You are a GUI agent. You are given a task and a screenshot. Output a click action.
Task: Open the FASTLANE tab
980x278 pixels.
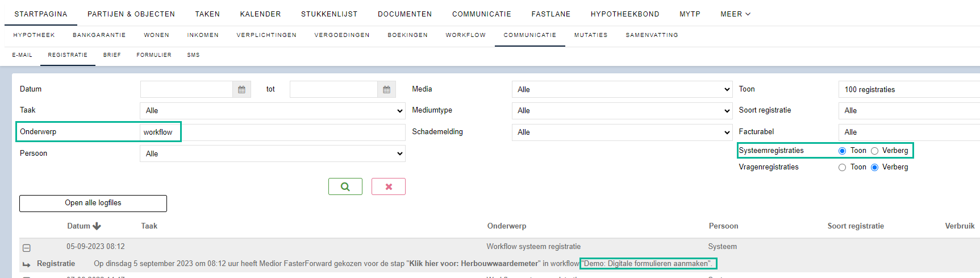tap(551, 14)
